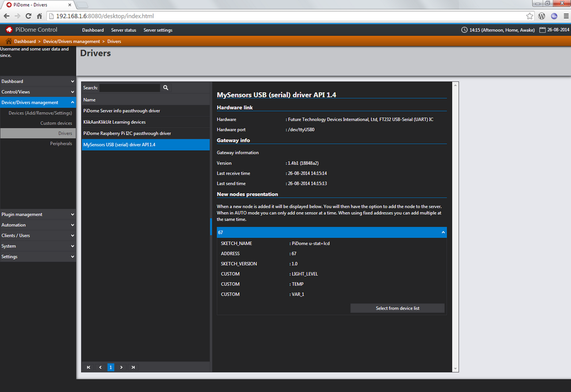Click the Select from device list button

pyautogui.click(x=397, y=308)
